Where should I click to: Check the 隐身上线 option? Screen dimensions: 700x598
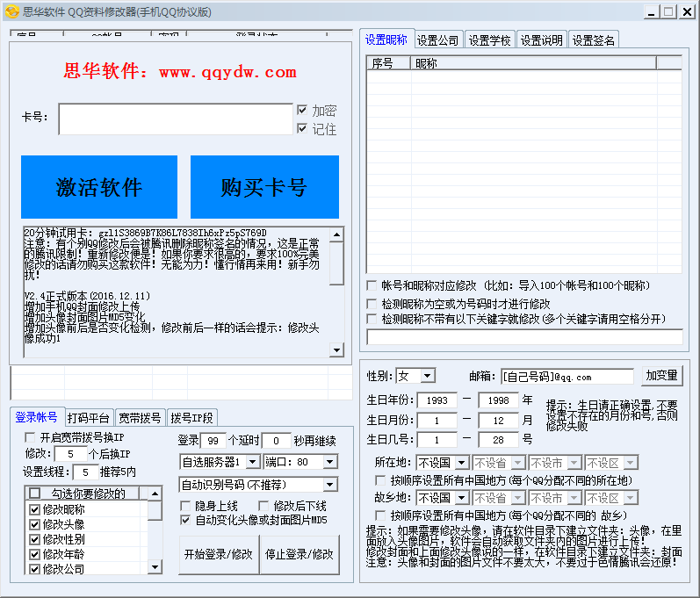(185, 506)
